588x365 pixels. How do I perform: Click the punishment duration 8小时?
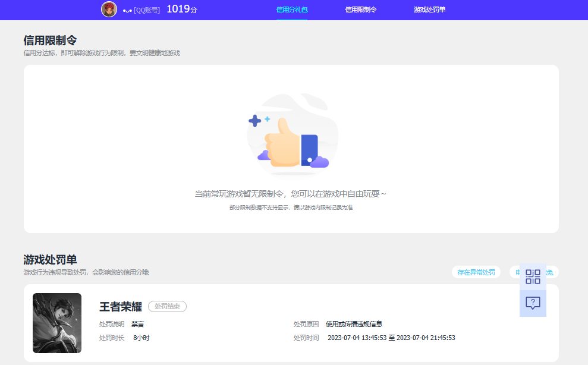(142, 338)
